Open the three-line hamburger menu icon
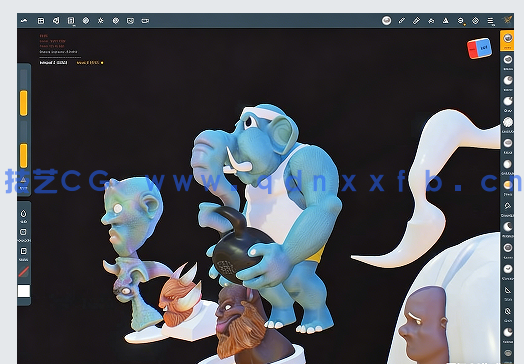524x364 pixels. (490, 21)
